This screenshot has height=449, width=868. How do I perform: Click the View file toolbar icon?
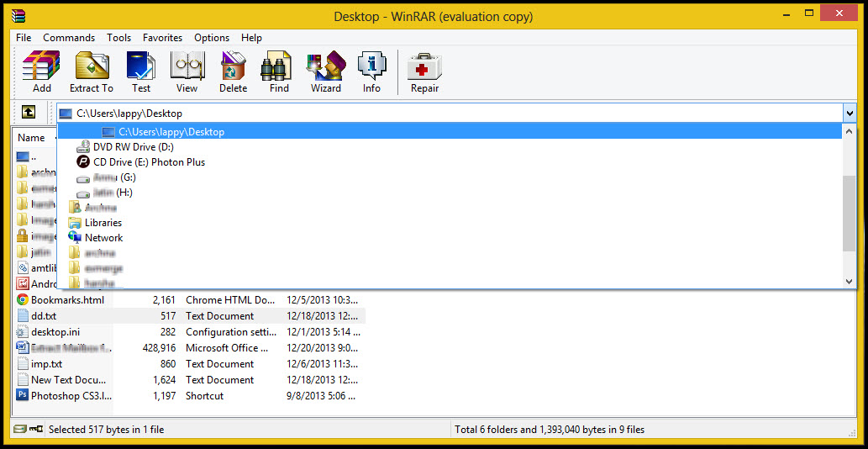pyautogui.click(x=187, y=66)
